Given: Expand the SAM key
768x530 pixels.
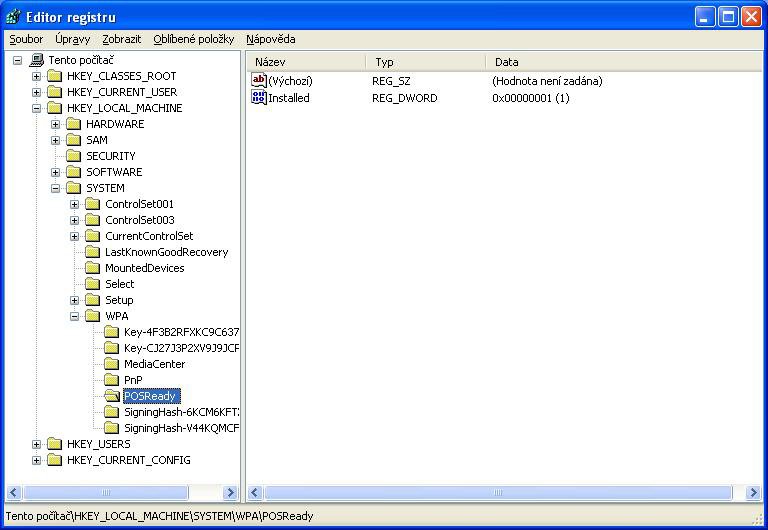Looking at the screenshot, I should 55,141.
